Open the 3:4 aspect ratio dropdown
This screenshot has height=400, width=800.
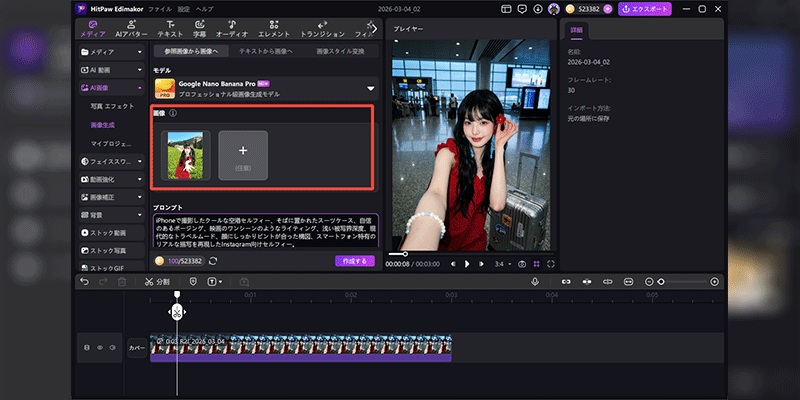(503, 264)
